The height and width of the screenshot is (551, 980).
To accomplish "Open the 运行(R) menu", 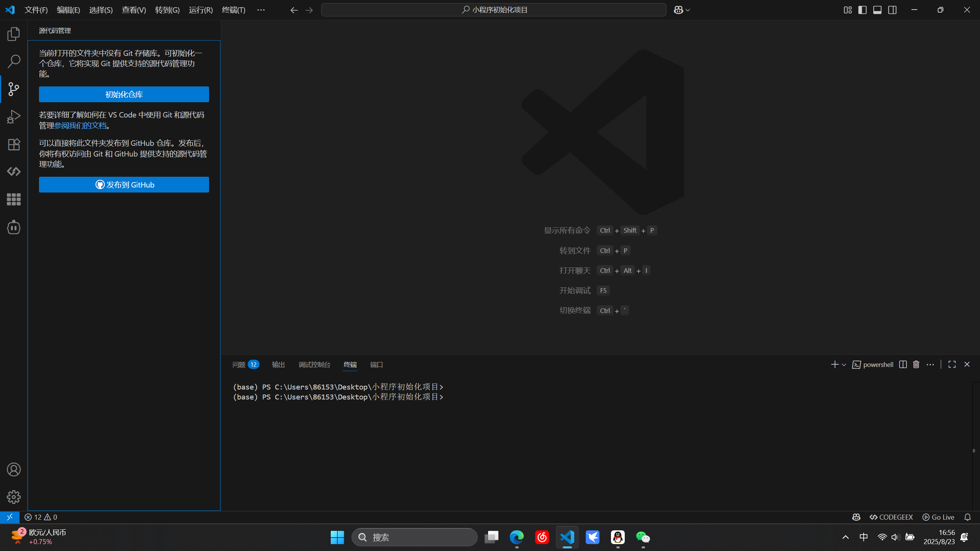I will click(201, 10).
